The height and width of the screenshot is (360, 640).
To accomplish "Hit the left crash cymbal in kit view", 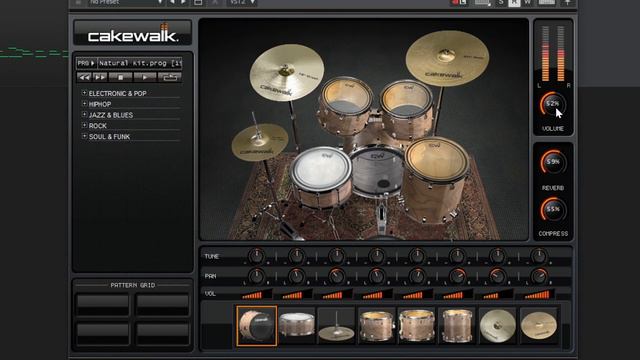I will click(287, 72).
